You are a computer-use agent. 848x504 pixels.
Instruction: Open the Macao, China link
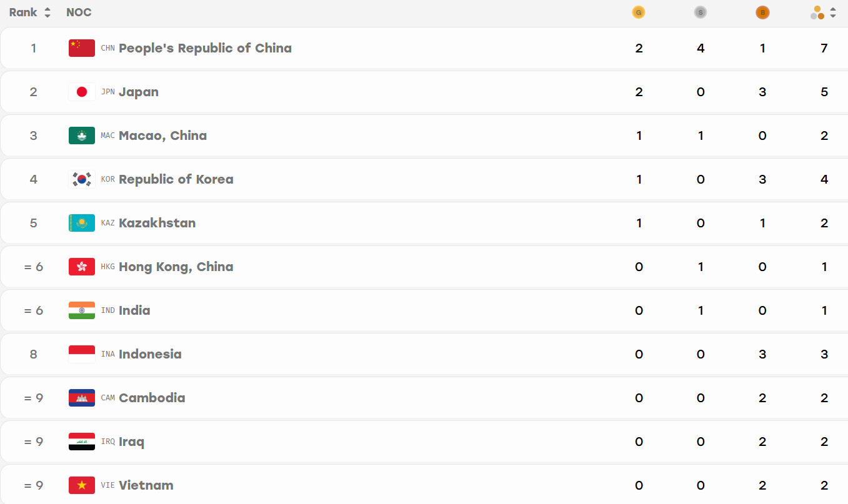[162, 136]
